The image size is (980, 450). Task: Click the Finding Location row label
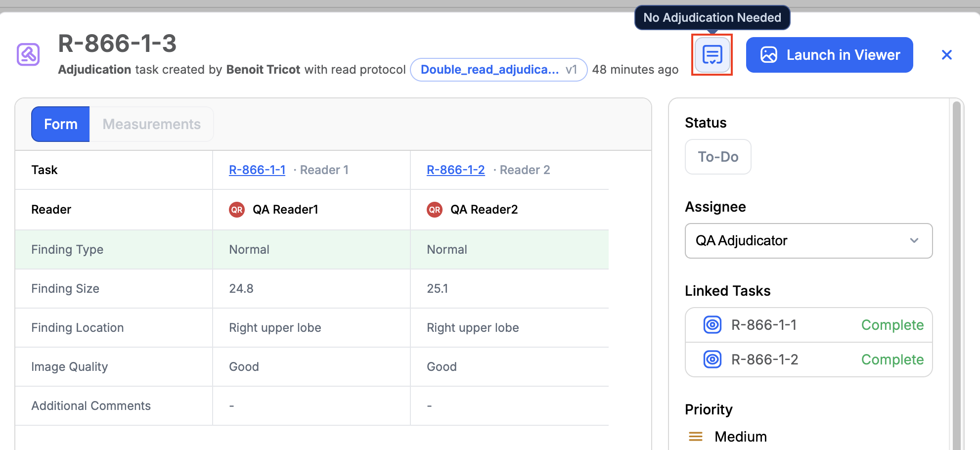77,328
